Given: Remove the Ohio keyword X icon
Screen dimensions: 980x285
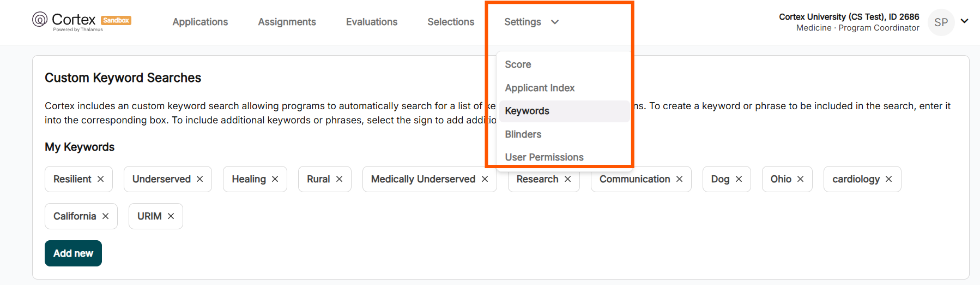Looking at the screenshot, I should (x=801, y=179).
